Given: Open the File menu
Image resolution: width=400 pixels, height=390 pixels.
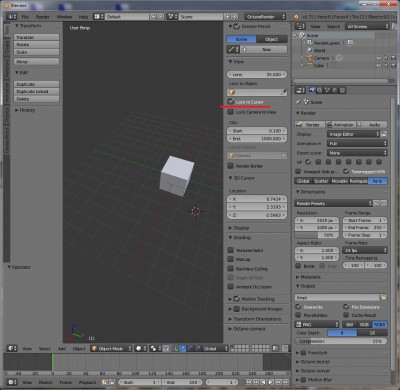Looking at the screenshot, I should point(25,17).
